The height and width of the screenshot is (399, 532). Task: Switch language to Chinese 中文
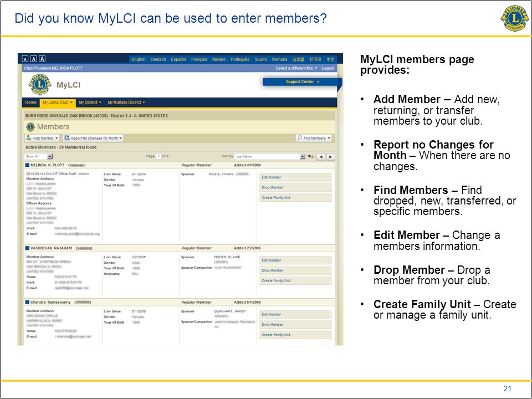tap(330, 59)
